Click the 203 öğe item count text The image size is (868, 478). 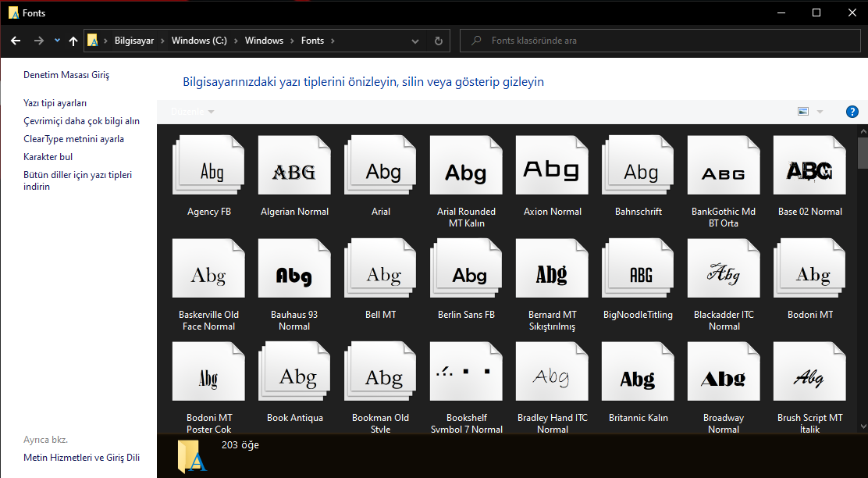coord(240,444)
